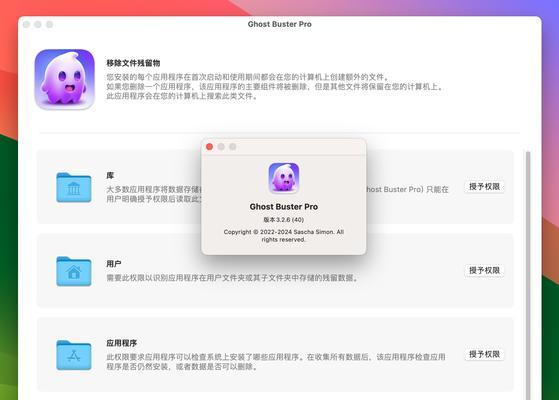Click the large Ghost Buster Pro ghost icon
559x400 pixels.
[65, 79]
